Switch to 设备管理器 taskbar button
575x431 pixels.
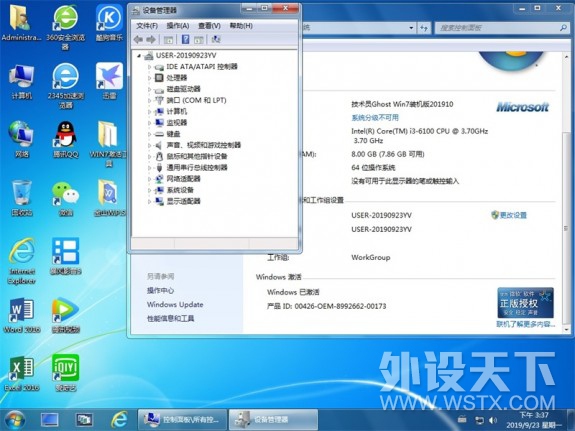[x=273, y=420]
